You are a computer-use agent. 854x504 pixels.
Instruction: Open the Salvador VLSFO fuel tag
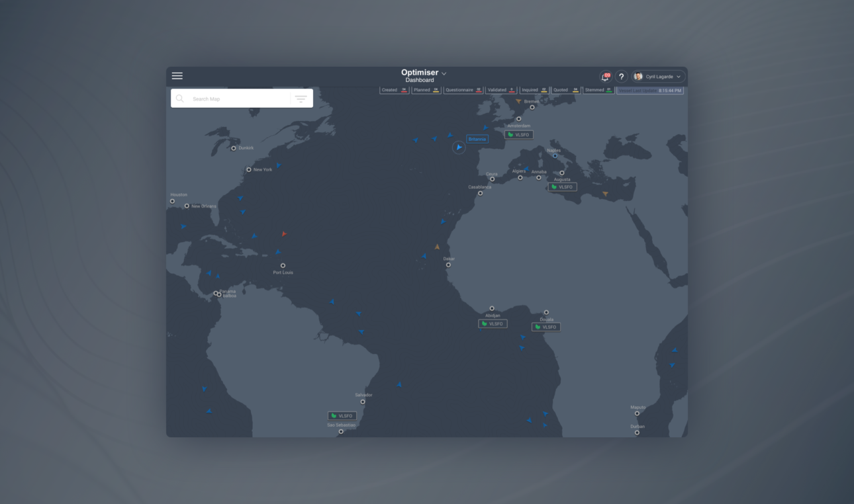[x=342, y=416]
